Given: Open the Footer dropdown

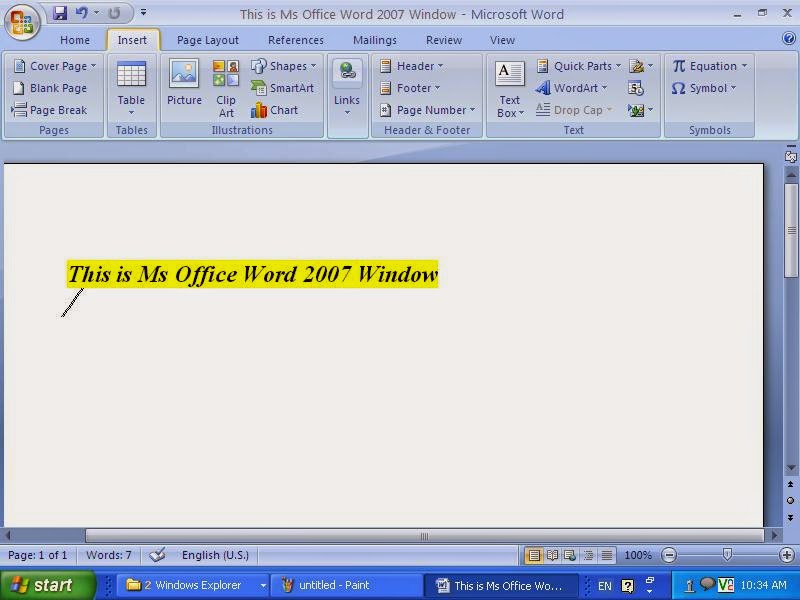Looking at the screenshot, I should tap(410, 88).
